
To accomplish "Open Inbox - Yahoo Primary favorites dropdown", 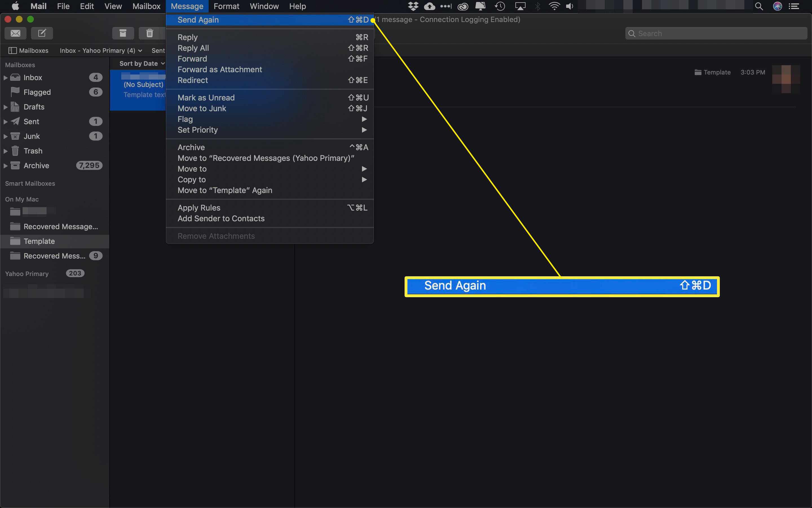I will [x=101, y=51].
